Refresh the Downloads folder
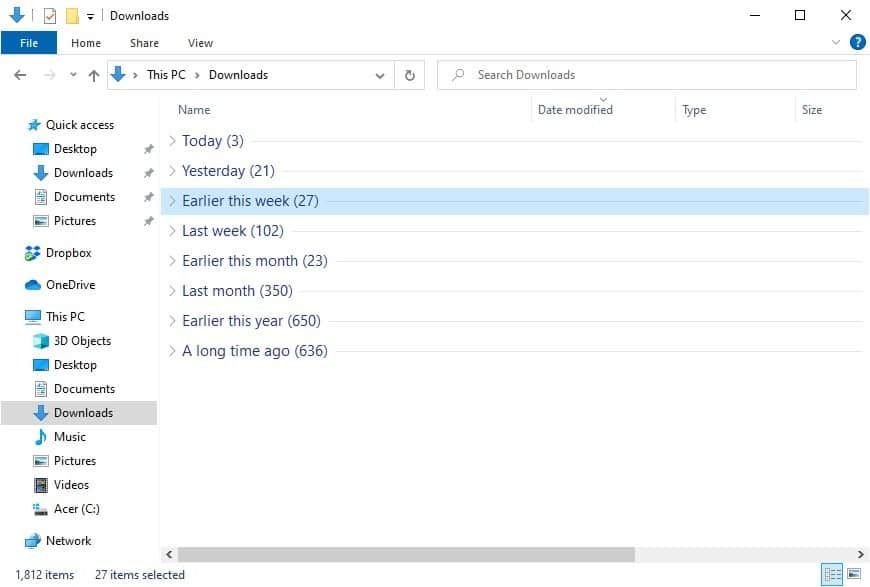Viewport: 870px width, 587px height. click(409, 75)
